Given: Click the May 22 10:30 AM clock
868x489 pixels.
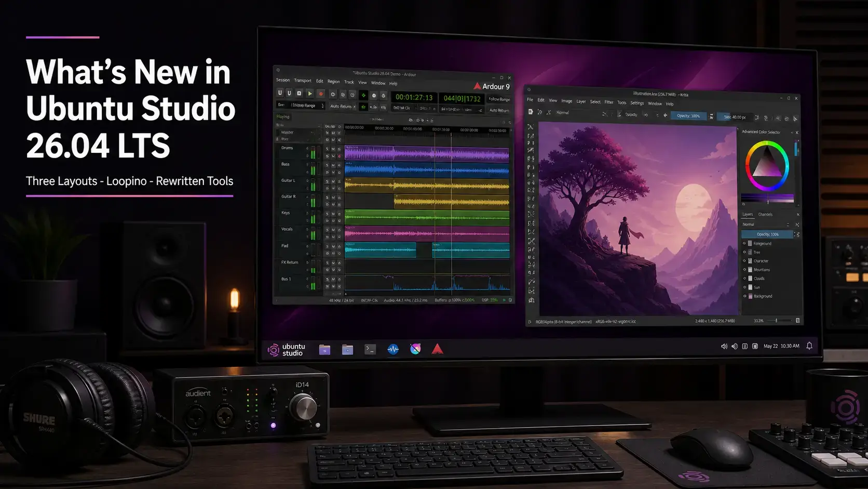Looking at the screenshot, I should point(781,346).
